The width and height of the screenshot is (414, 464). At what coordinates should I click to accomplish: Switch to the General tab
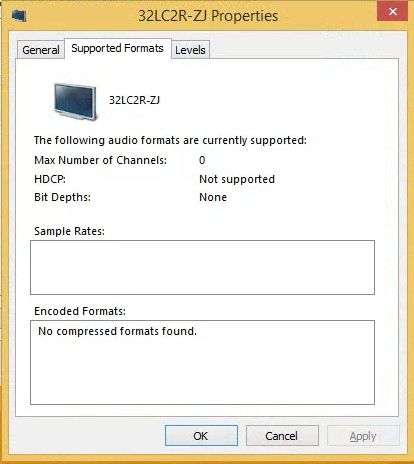click(41, 50)
